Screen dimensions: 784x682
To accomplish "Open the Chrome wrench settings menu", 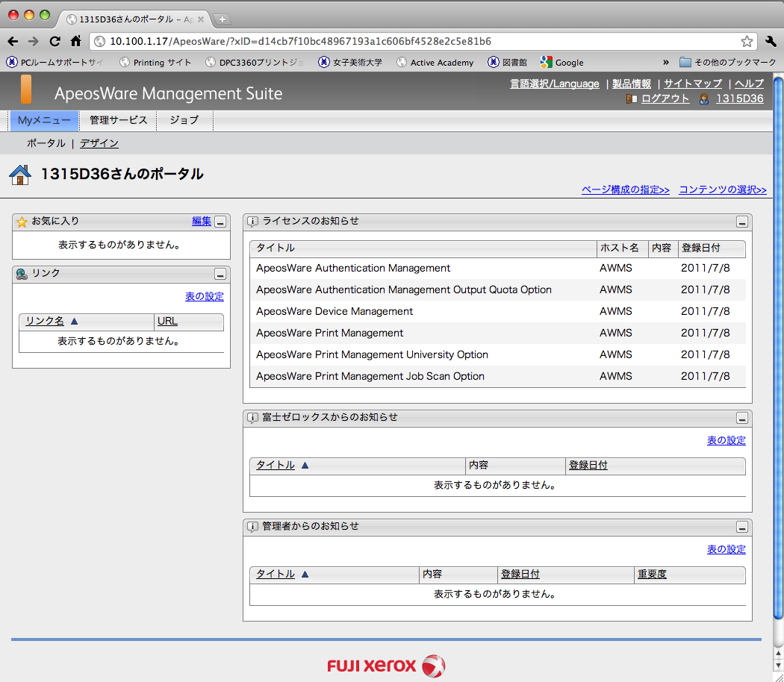I will click(x=771, y=41).
